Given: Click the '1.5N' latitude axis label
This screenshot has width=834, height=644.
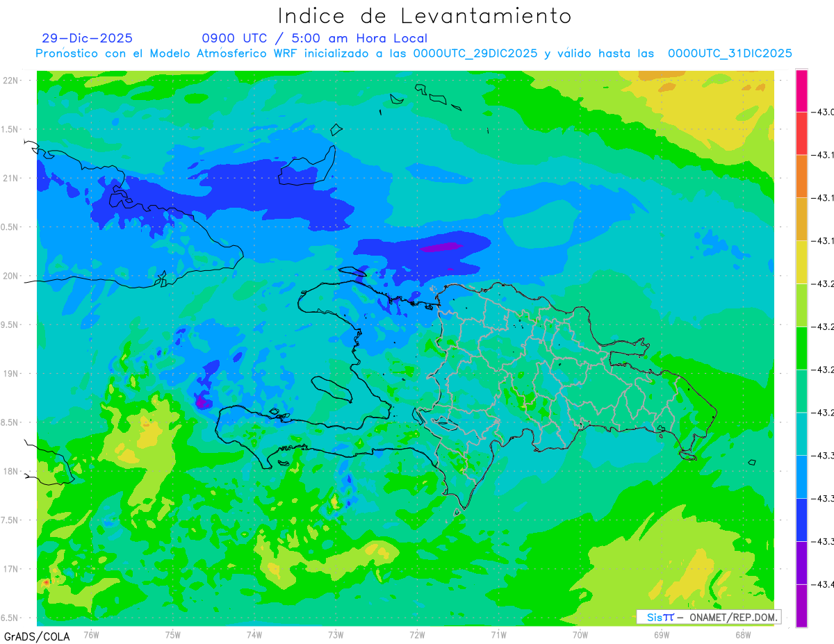Looking at the screenshot, I should [x=10, y=129].
